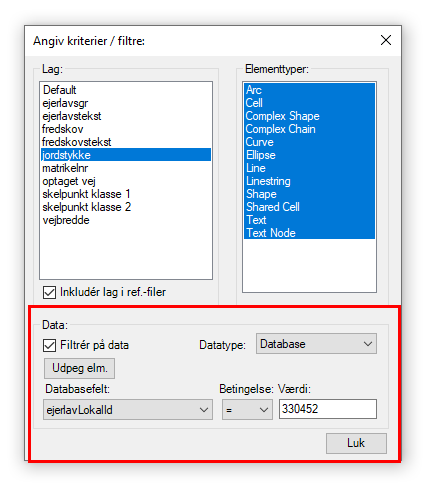Select the matrikelnr layer in list

pos(126,168)
